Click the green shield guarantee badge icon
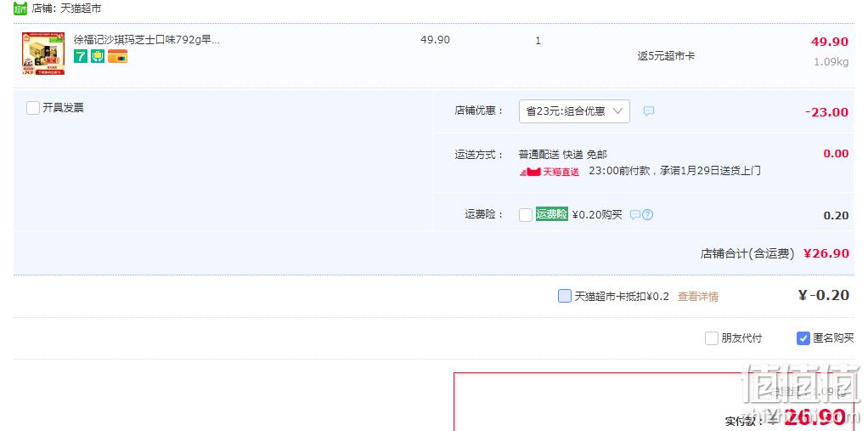Viewport: 868px width, 431px height. [98, 56]
